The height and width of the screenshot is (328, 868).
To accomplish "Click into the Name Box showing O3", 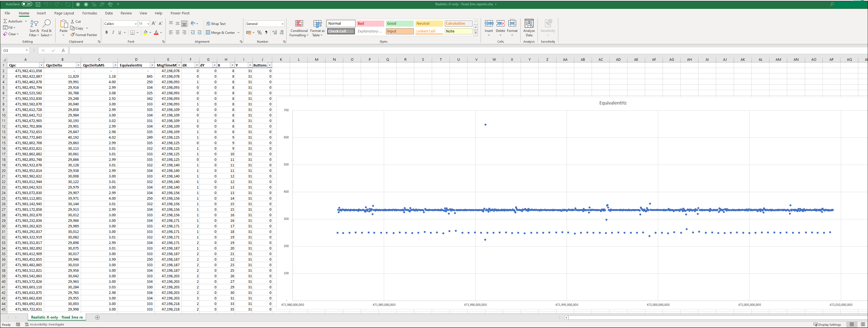I will (14, 50).
